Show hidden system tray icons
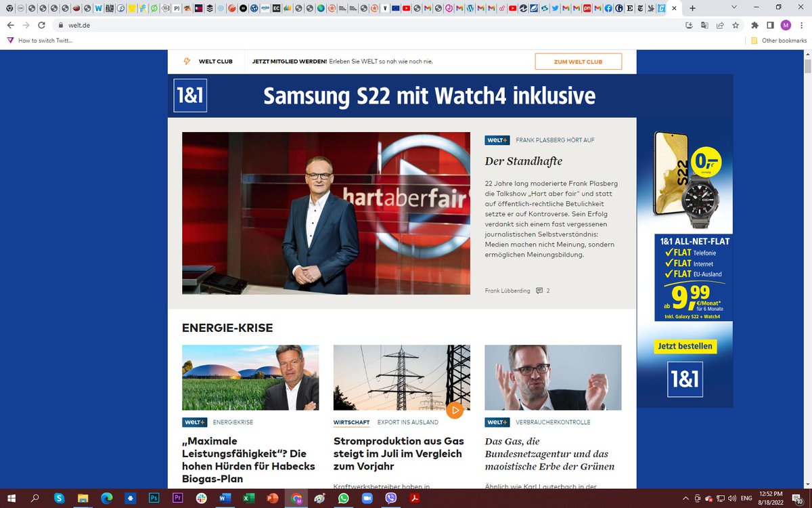The image size is (812, 508). click(x=686, y=498)
